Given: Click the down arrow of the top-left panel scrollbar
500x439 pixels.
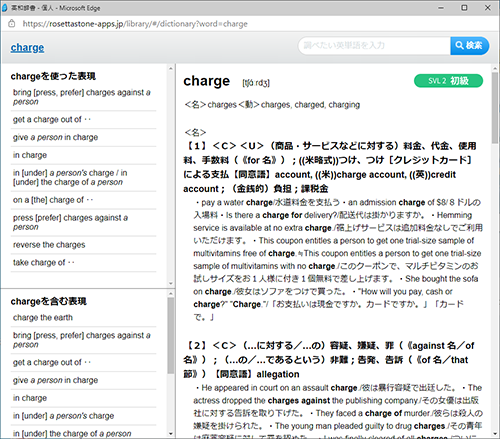Looking at the screenshot, I should coord(171,284).
